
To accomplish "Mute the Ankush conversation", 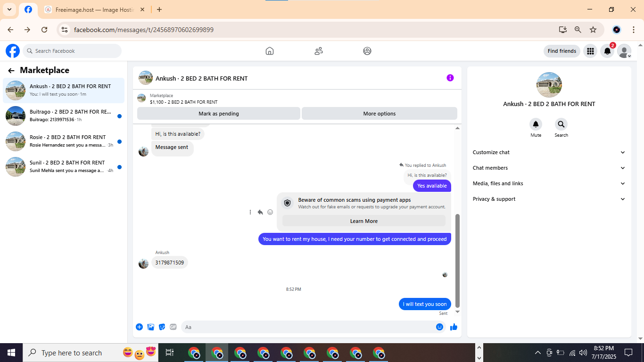I will click(x=536, y=124).
